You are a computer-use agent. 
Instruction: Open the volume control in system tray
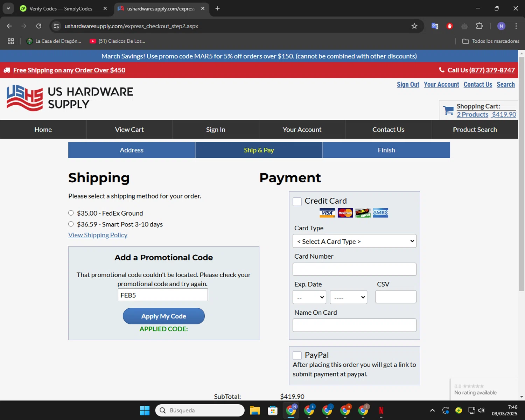coord(481,410)
